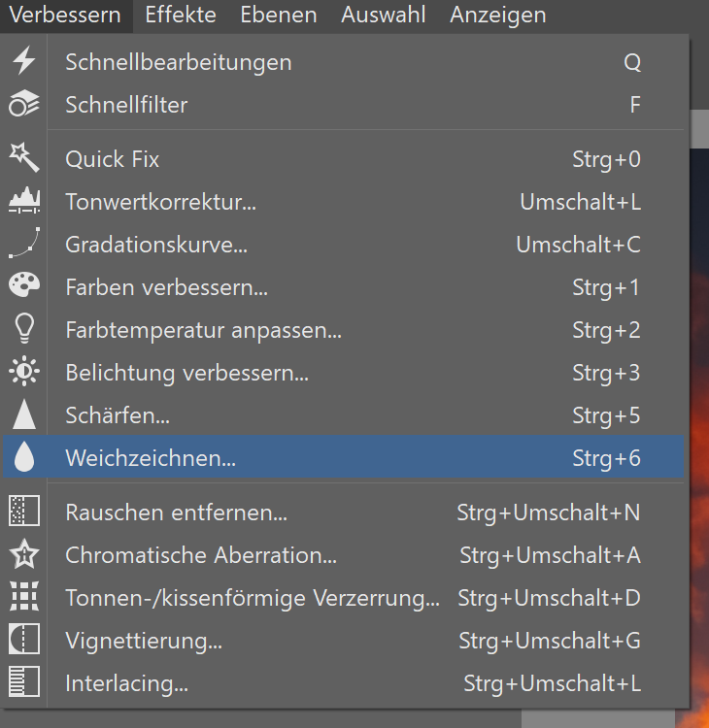Click the triangle Schärfen icon
The height and width of the screenshot is (728, 709).
pos(23,415)
